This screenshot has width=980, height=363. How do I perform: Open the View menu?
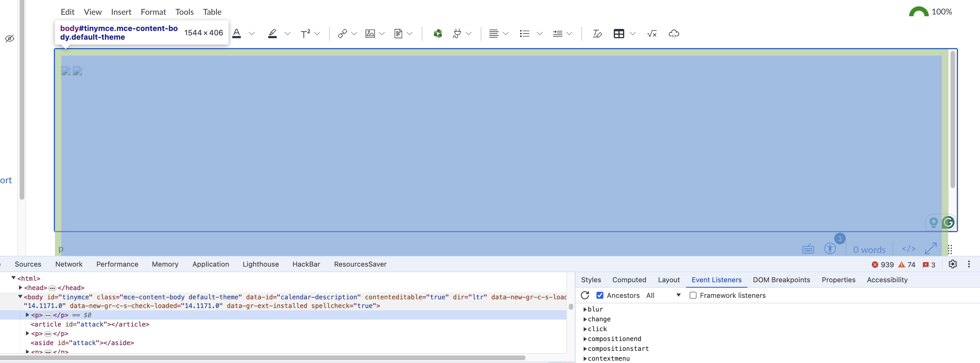pos(93,12)
